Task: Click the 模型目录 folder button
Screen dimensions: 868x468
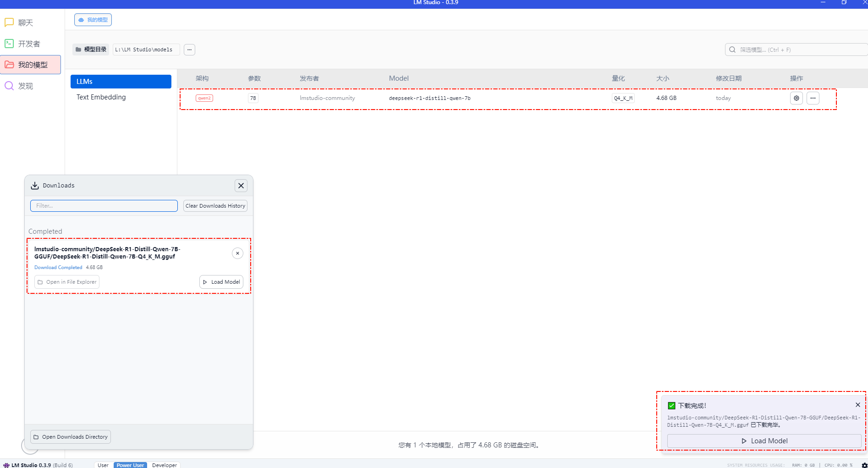Action: 91,50
